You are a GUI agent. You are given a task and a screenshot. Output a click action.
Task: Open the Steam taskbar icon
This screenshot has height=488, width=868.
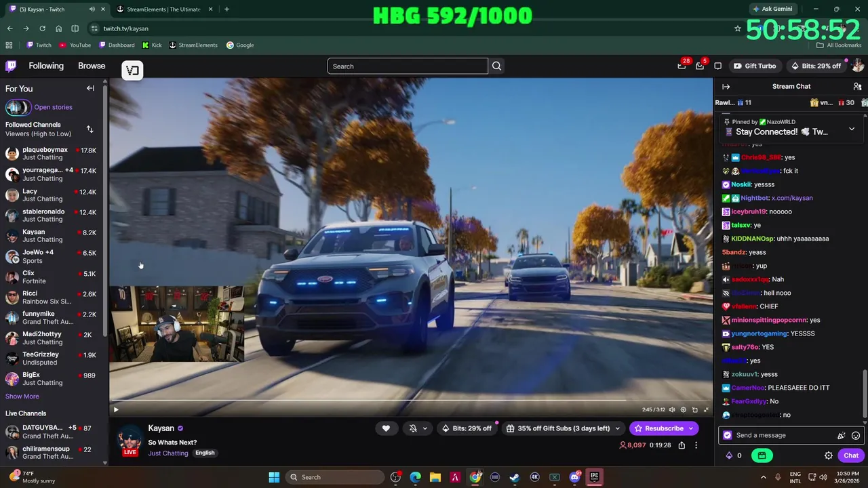[x=515, y=477]
